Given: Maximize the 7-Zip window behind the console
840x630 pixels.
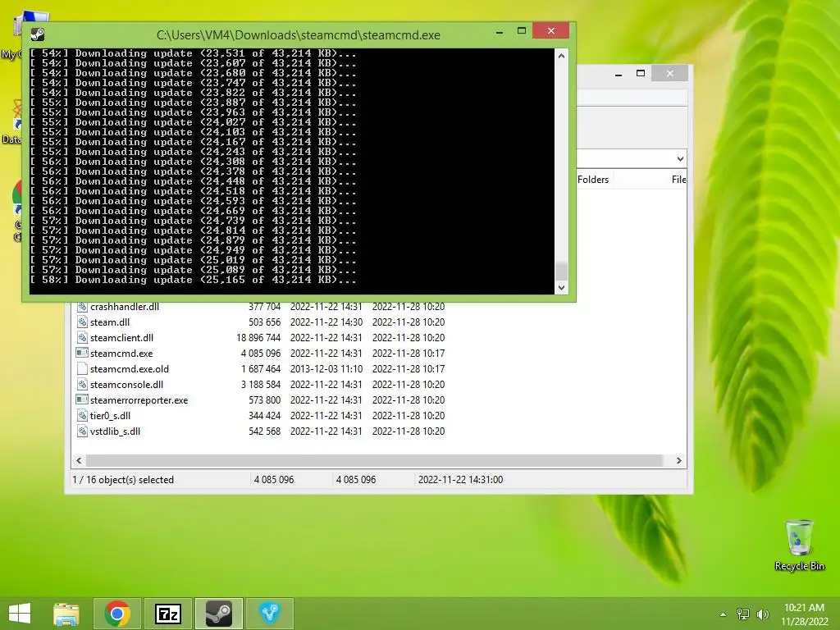Looking at the screenshot, I should pyautogui.click(x=640, y=73).
